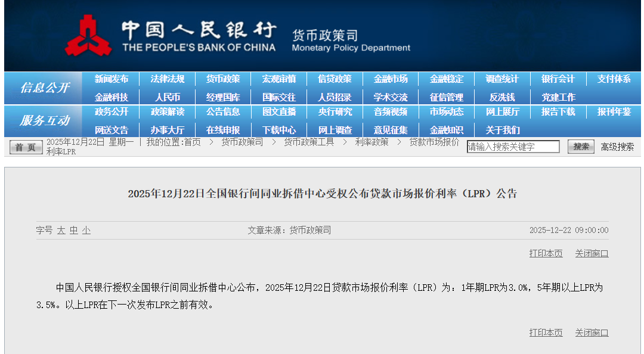644x354 pixels.
Task: Set font size to 中
Action: point(73,230)
